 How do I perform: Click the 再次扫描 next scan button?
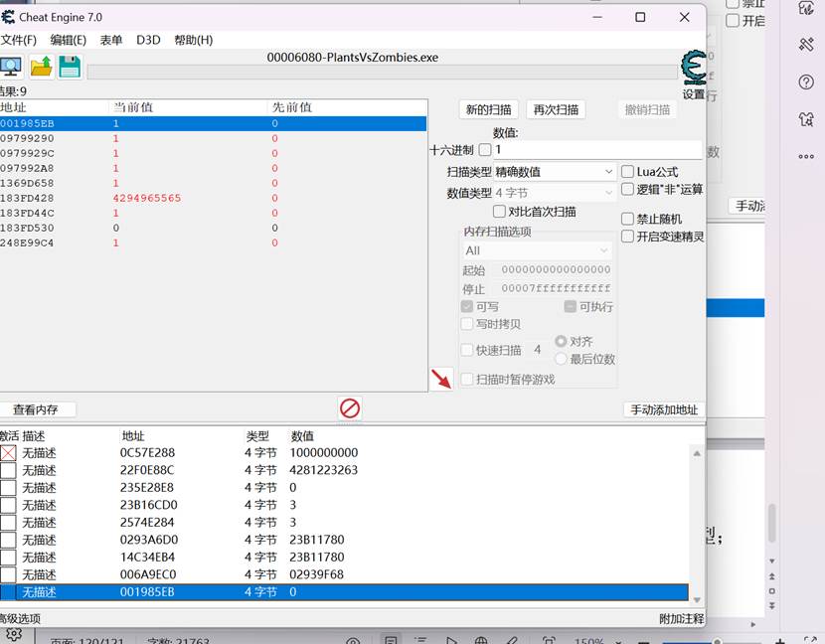557,109
